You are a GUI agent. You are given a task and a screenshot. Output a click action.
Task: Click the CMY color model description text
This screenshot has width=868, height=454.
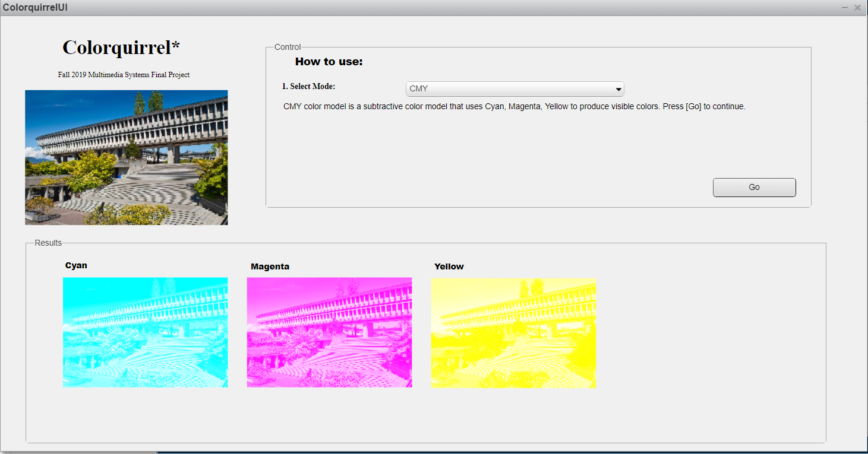515,107
